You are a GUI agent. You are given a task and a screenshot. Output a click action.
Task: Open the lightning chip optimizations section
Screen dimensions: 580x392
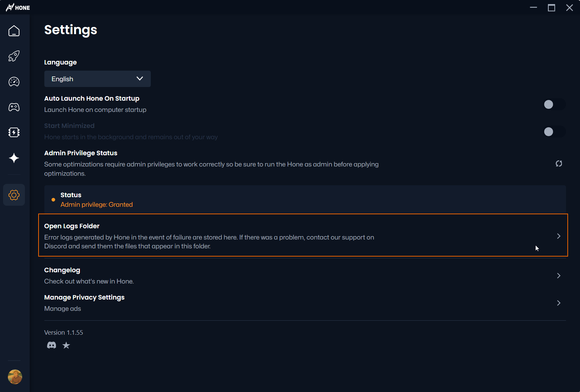click(14, 132)
